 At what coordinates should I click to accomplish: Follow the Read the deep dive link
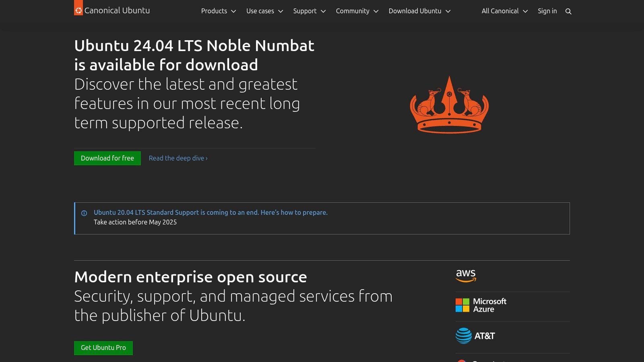[178, 158]
